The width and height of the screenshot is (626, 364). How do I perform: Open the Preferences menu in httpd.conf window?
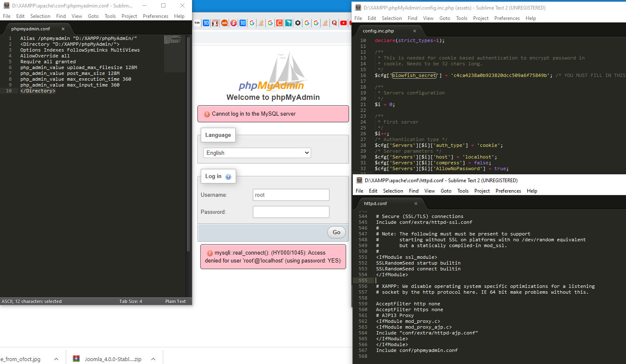tap(508, 191)
